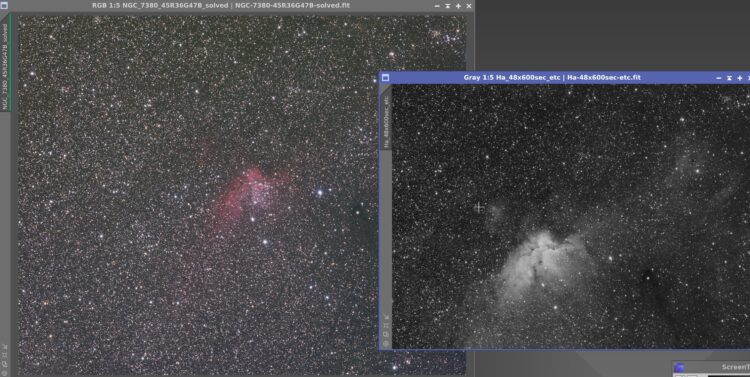The height and width of the screenshot is (377, 750).
Task: Maximize the Gray Ha image window
Action: 739,78
